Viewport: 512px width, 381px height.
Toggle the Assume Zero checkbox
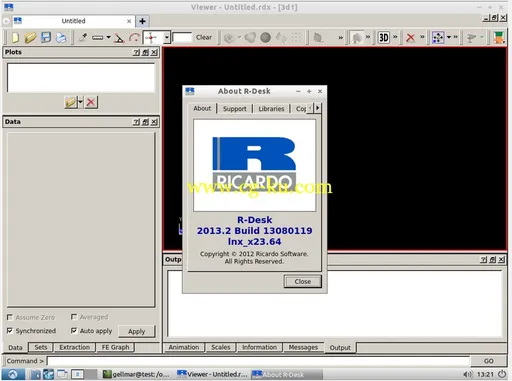(x=10, y=317)
